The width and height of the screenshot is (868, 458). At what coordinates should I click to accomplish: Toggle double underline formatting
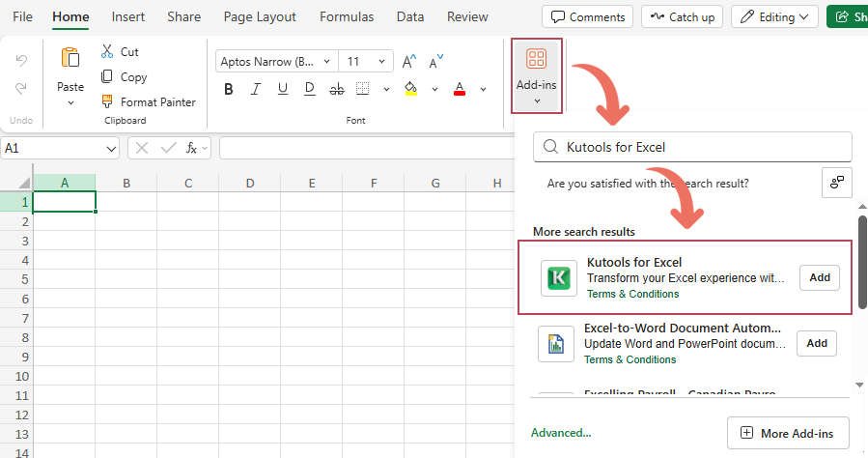click(309, 89)
